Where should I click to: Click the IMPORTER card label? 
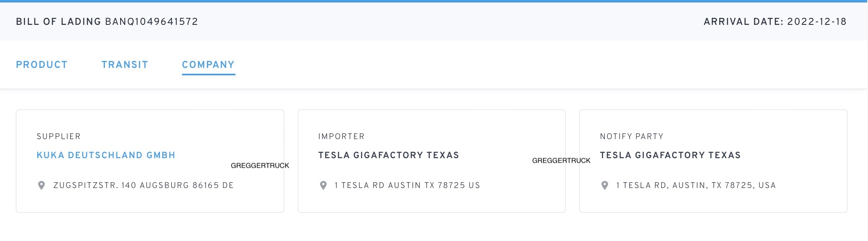(x=341, y=137)
